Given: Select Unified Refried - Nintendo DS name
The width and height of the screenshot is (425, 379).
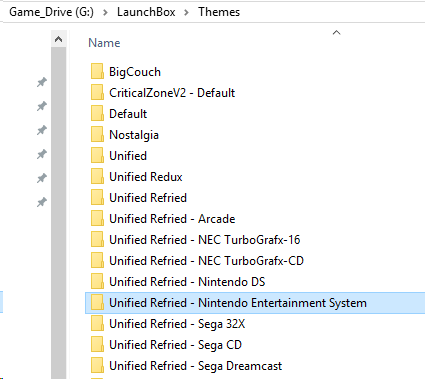Looking at the screenshot, I should point(187,282).
